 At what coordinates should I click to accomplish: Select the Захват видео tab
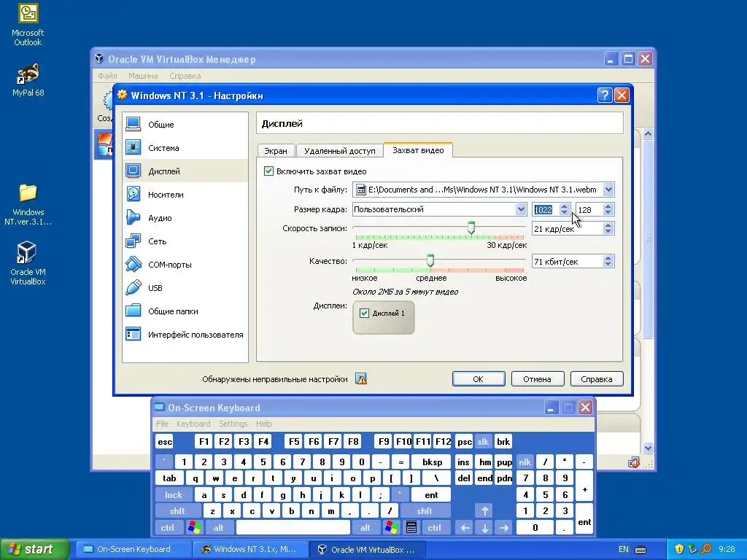click(418, 150)
